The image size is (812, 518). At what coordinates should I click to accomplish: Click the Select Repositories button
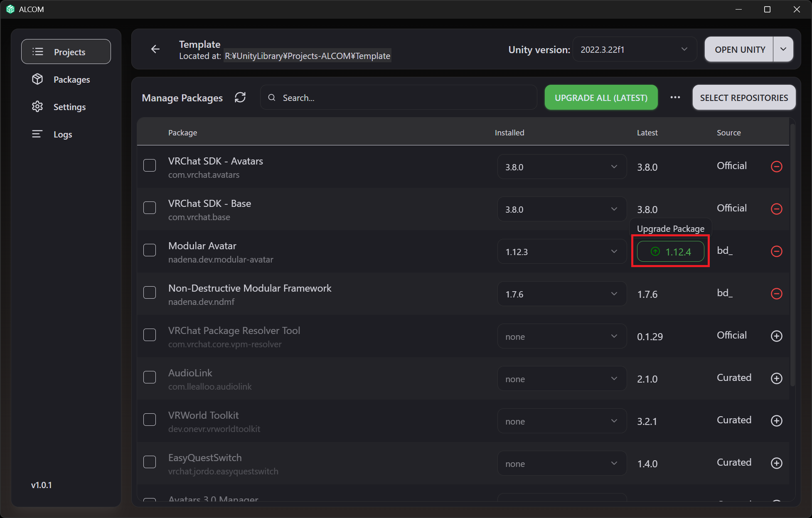[744, 98]
